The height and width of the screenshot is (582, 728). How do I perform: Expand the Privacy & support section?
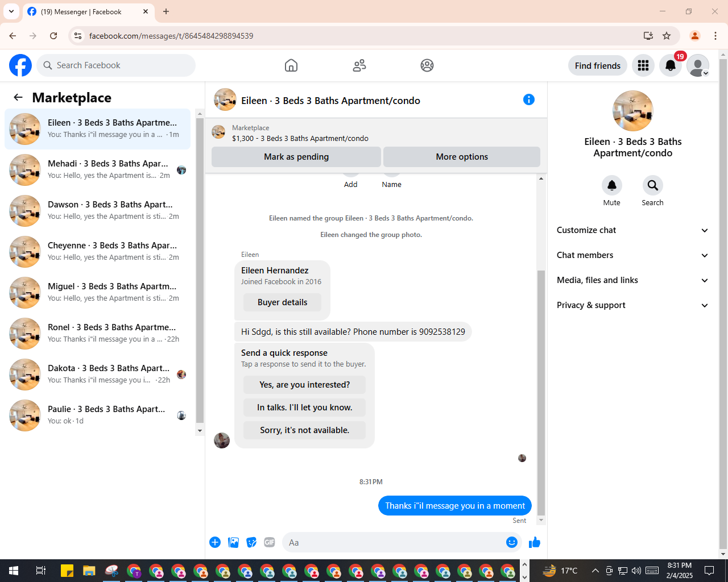[x=633, y=305]
